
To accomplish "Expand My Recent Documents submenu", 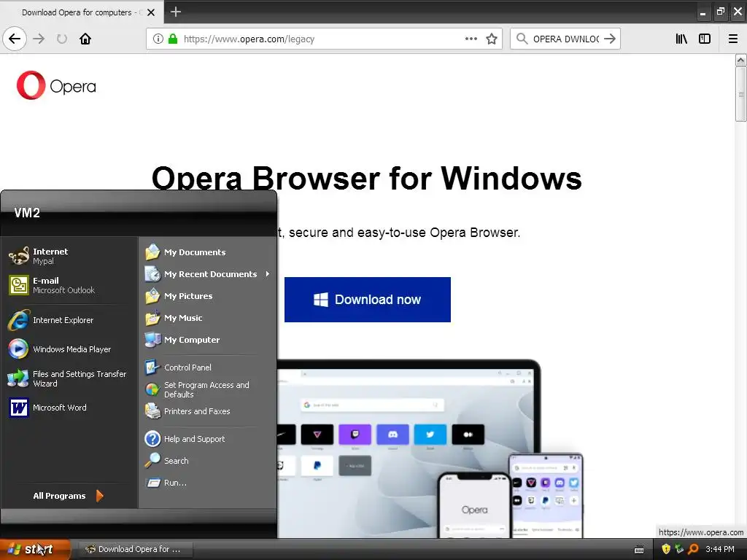I will pos(208,274).
